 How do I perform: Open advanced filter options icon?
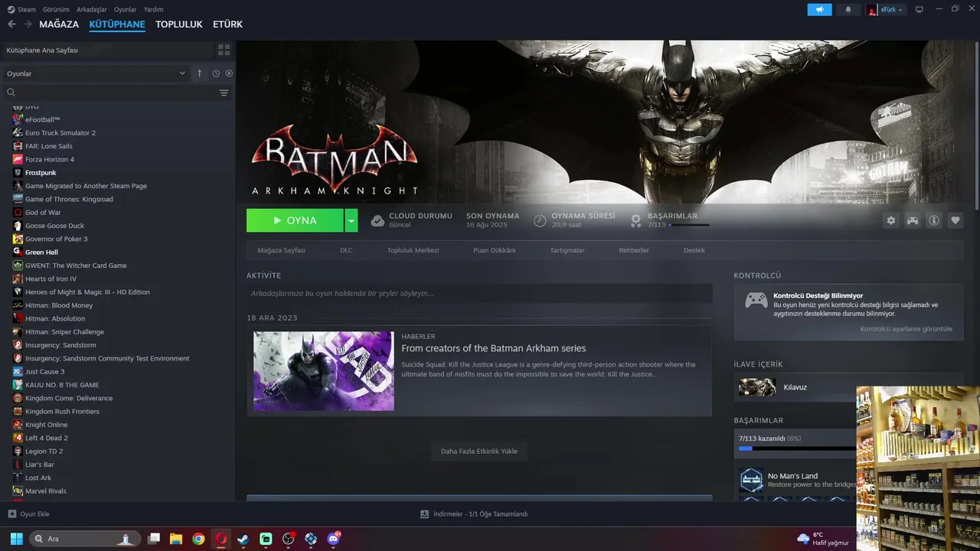click(x=224, y=93)
